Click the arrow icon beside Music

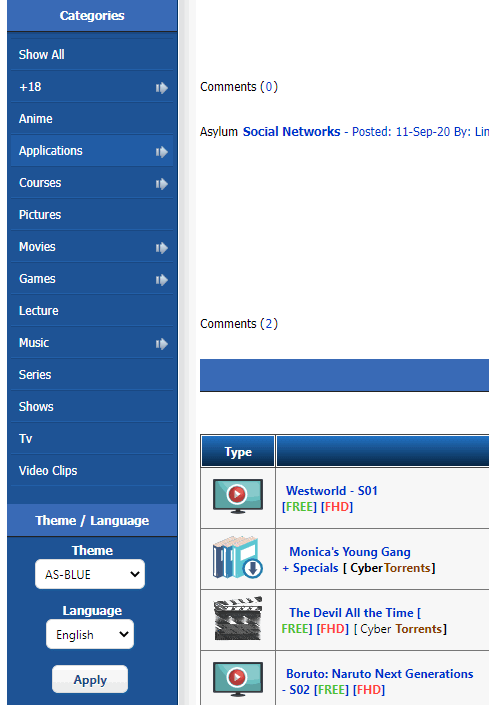tap(162, 344)
